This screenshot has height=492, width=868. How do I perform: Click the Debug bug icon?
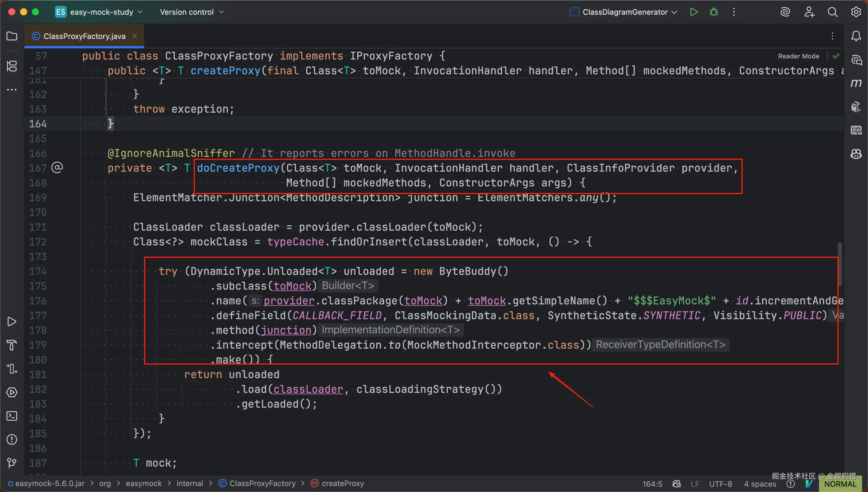coord(714,12)
